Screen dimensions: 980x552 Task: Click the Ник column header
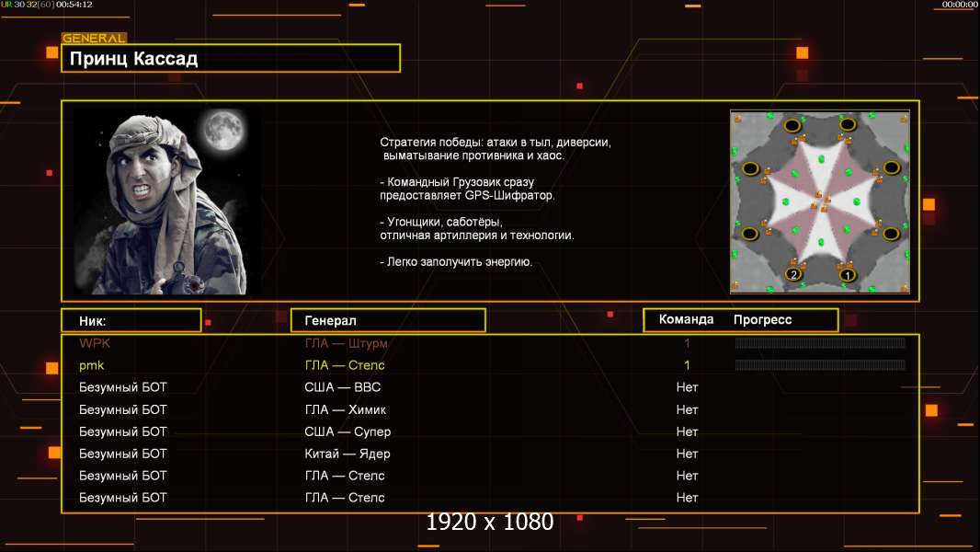click(131, 321)
